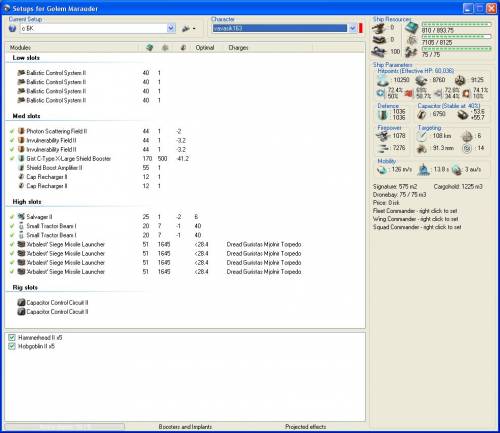Click the armor hitpoints icon
The image size is (500, 433).
pyautogui.click(x=421, y=80)
